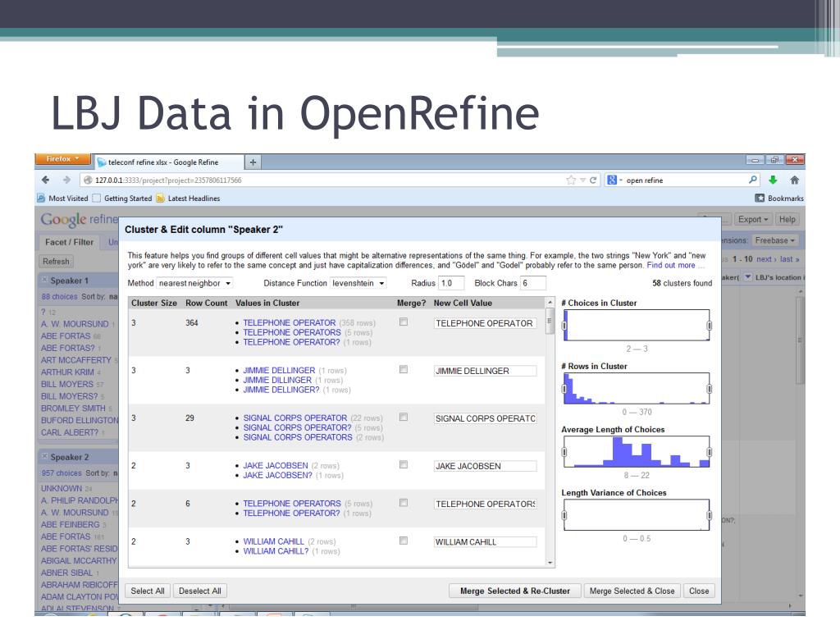Click 957 choices in Speaker 2 facet

coord(62,473)
